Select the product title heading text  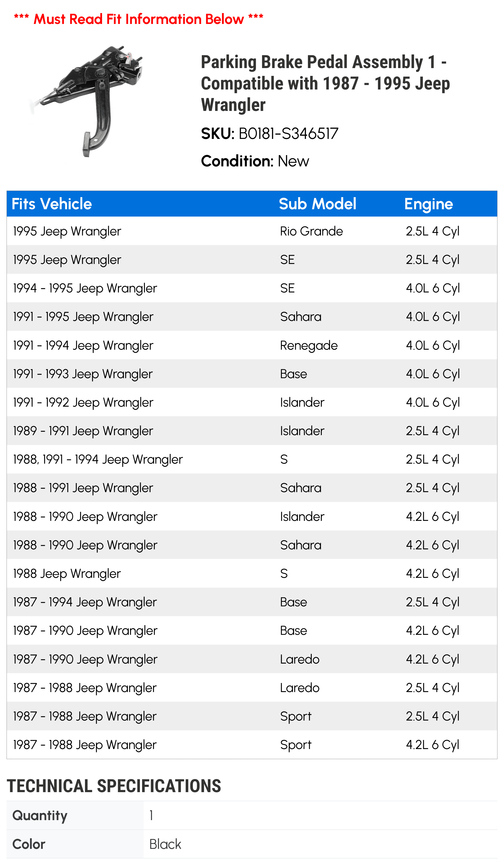pos(325,83)
